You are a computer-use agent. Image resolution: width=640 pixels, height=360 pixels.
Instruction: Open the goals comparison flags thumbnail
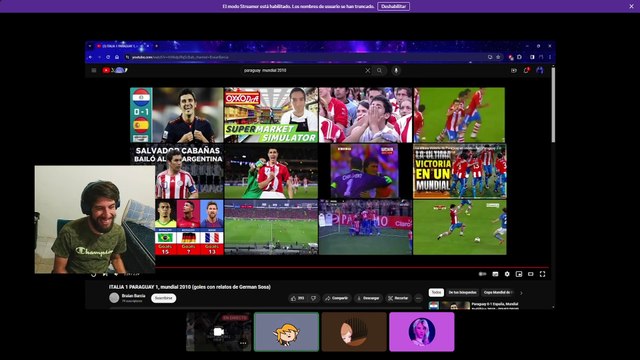pos(189,227)
